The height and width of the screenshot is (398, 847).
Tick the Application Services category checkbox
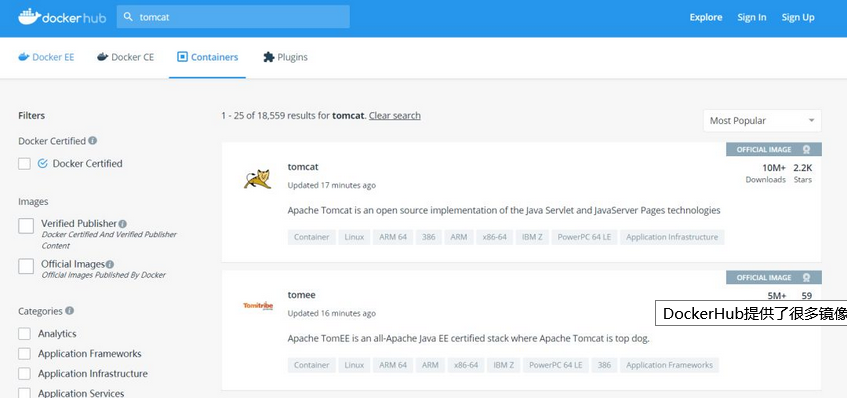(x=24, y=393)
